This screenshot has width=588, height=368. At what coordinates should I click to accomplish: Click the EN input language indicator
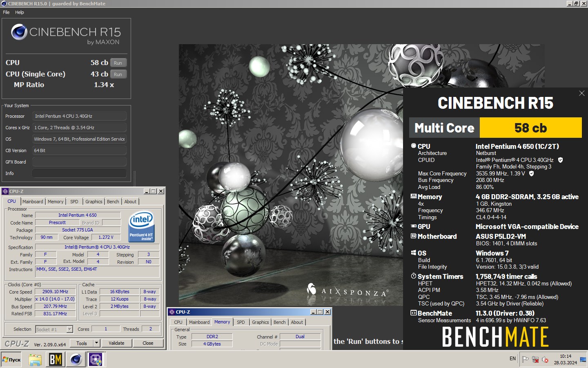(x=512, y=359)
